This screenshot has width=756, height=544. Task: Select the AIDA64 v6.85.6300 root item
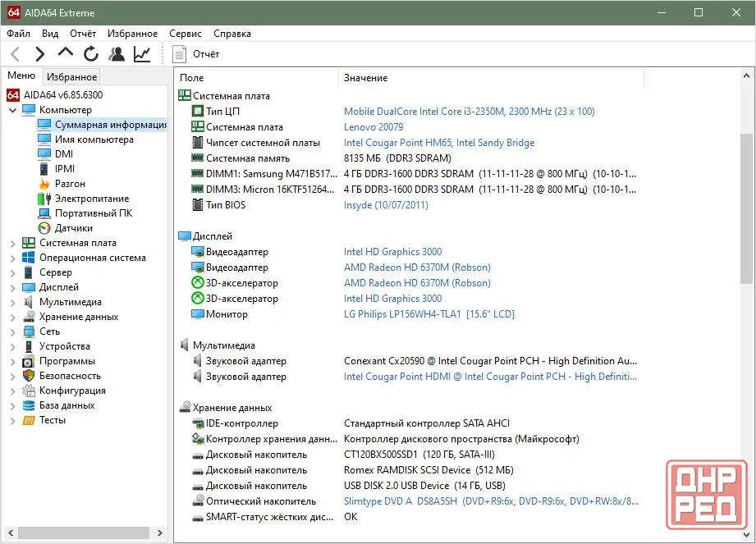(x=54, y=95)
